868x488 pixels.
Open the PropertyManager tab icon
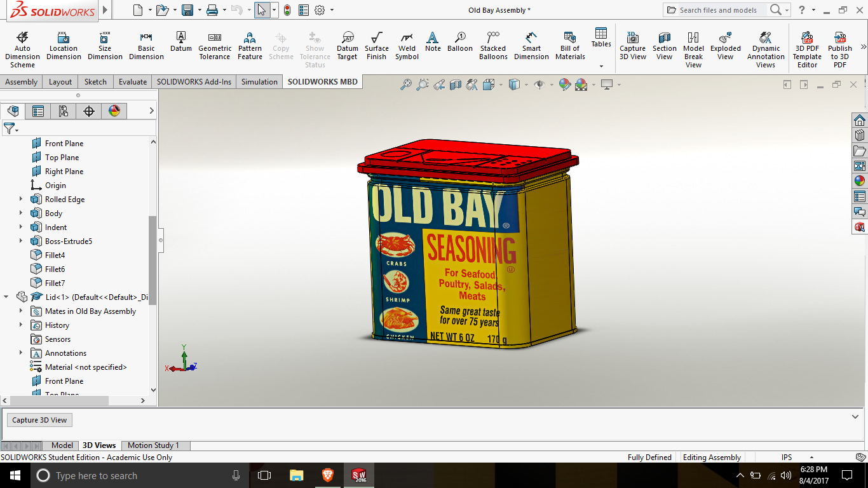pos(38,111)
